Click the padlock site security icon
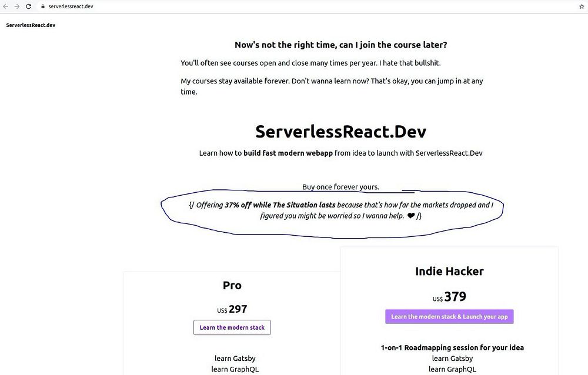 pos(43,6)
